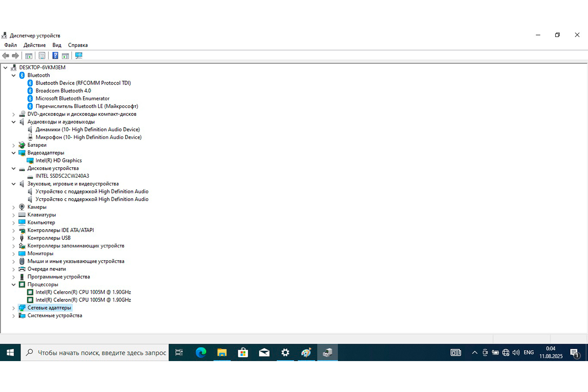Collapse the Bluetooth category
This screenshot has width=588, height=392.
coord(14,75)
